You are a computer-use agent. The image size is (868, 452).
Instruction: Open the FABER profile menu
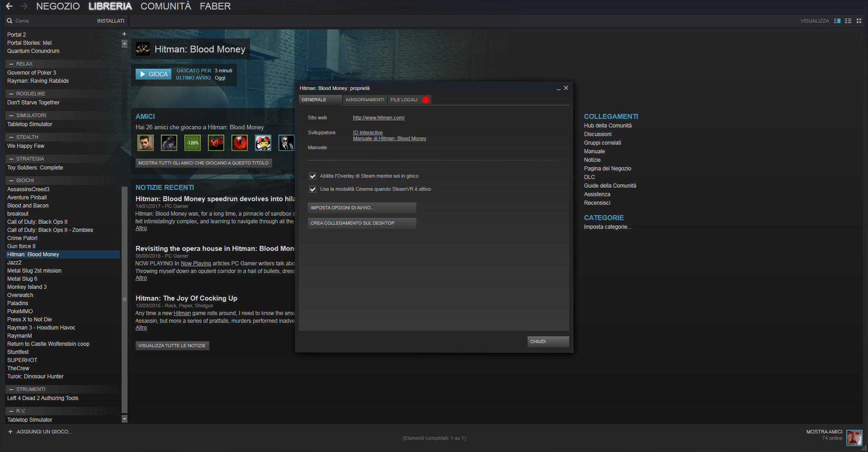point(215,6)
